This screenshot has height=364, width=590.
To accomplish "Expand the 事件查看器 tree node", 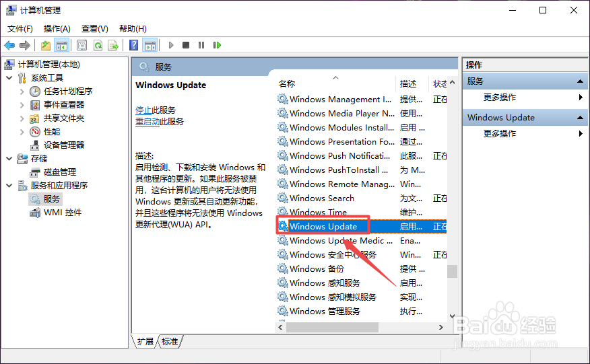I will (x=22, y=105).
